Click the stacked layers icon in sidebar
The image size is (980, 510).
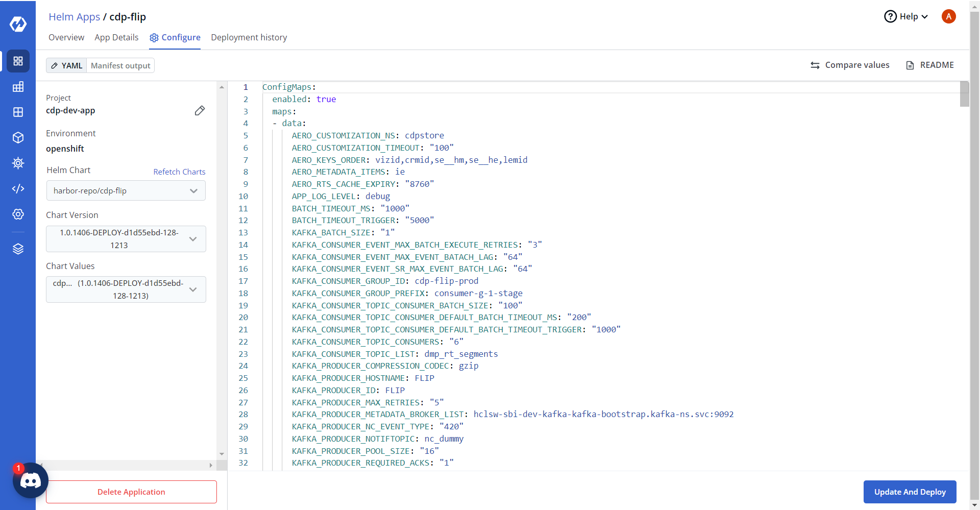coord(18,249)
